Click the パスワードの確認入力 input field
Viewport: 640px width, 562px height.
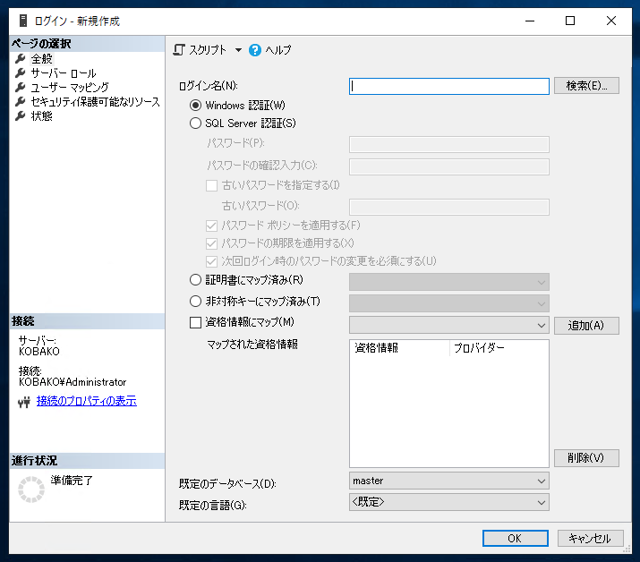[x=449, y=167]
